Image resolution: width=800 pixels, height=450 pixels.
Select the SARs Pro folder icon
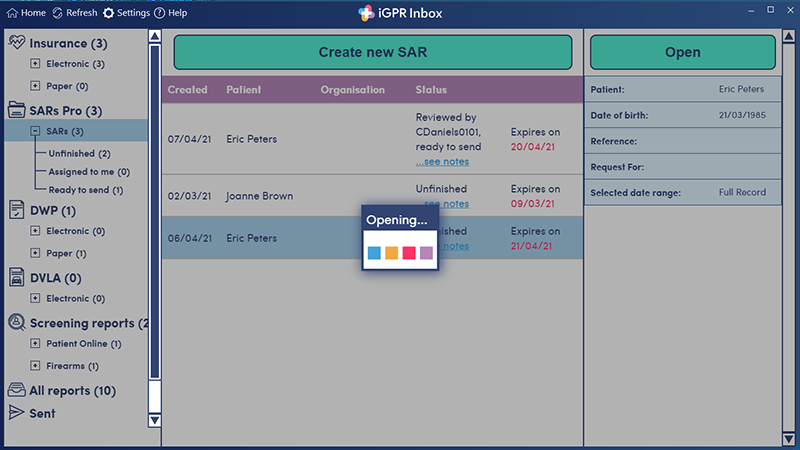[x=16, y=109]
